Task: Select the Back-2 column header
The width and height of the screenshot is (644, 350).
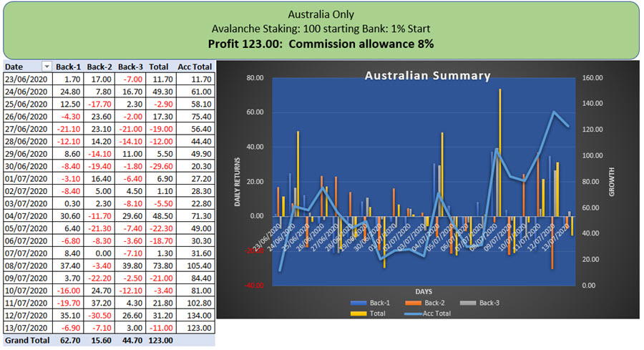Action: tap(100, 67)
